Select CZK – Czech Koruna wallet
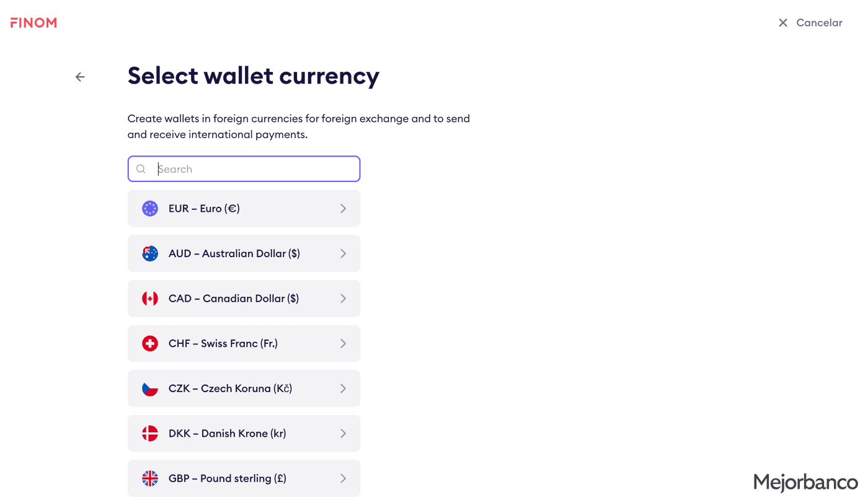868x503 pixels. (244, 388)
